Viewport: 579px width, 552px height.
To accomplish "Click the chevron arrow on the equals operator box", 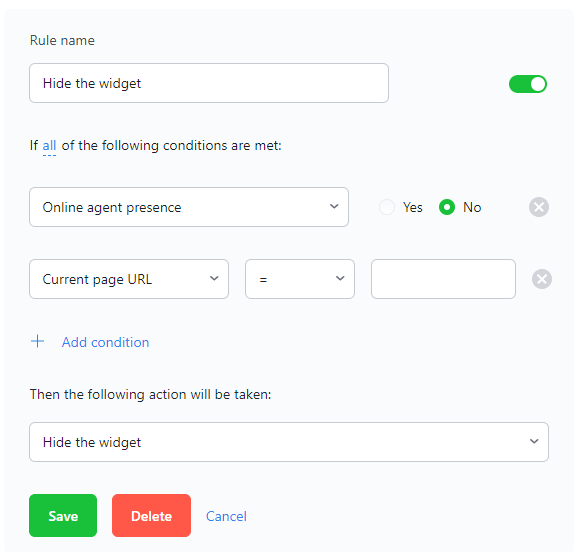I will click(340, 278).
